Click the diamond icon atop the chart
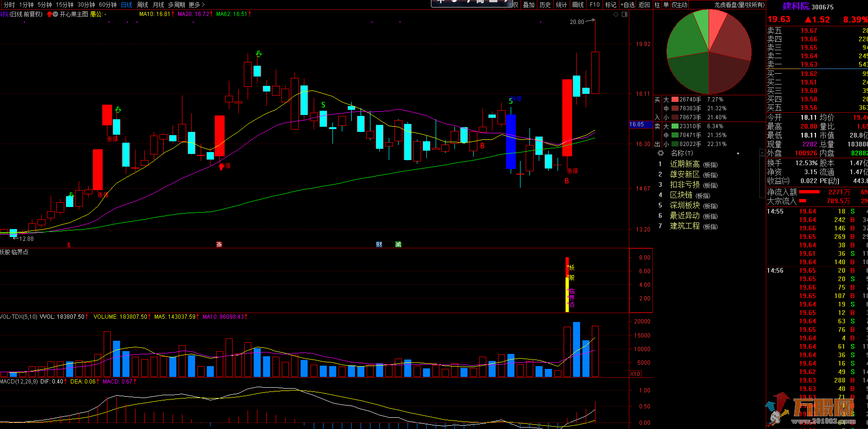Viewport: 868px width, 429px height. tap(616, 15)
